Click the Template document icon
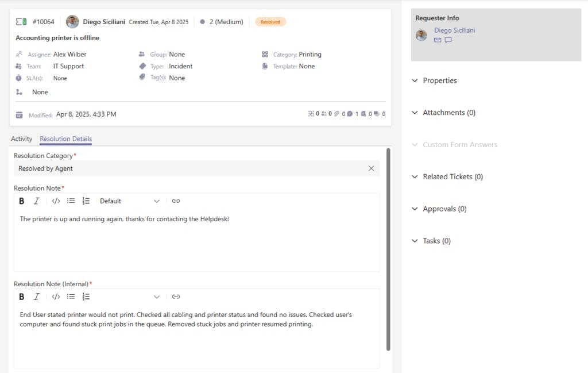Image resolution: width=588 pixels, height=373 pixels. point(265,66)
